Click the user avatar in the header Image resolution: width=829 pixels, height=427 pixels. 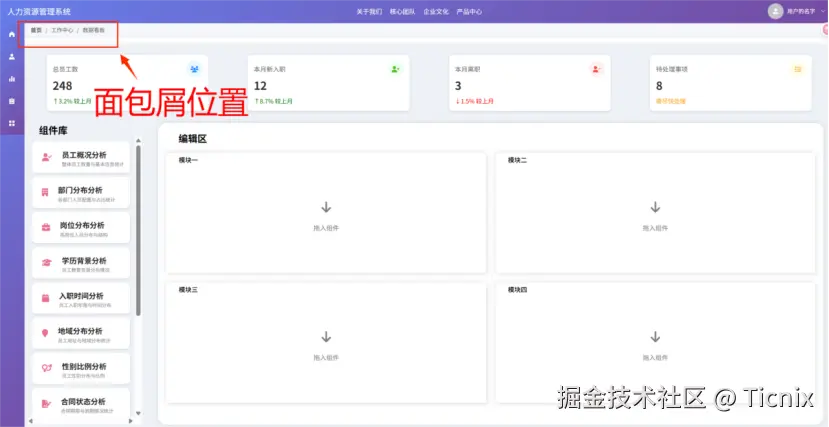[775, 11]
